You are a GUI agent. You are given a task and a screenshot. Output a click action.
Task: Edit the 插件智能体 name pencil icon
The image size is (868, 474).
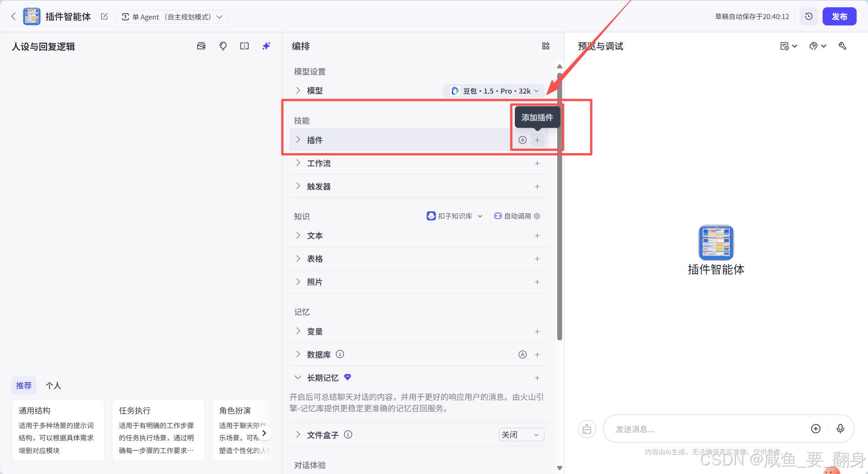(104, 17)
